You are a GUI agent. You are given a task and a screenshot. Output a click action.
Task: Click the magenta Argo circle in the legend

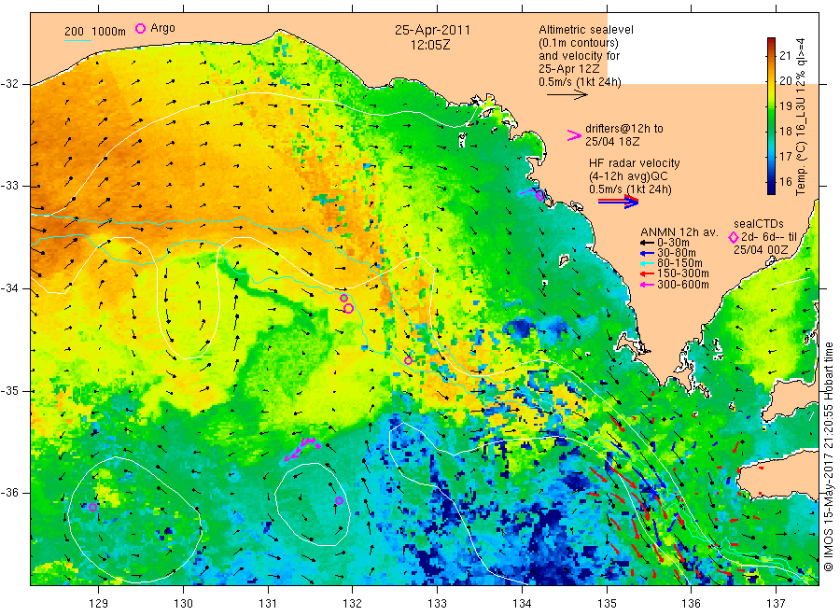[140, 28]
